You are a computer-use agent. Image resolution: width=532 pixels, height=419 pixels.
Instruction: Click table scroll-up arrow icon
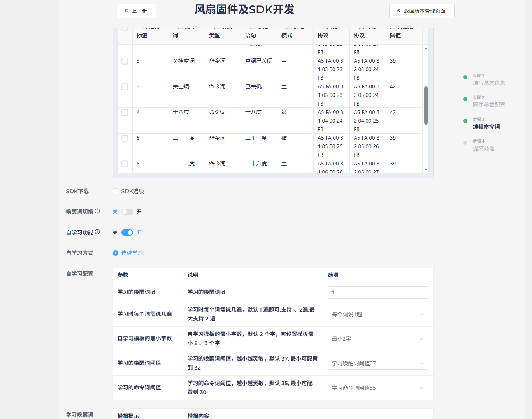(426, 48)
